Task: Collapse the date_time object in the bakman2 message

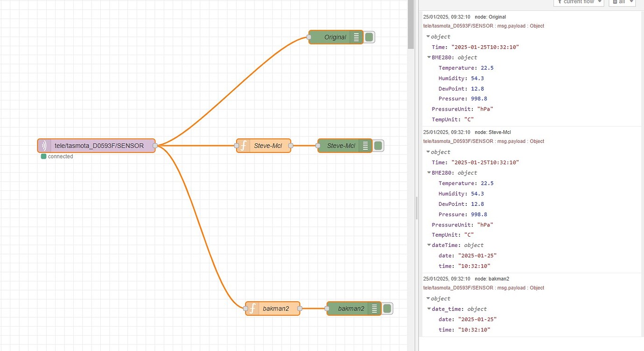Action: pos(429,309)
